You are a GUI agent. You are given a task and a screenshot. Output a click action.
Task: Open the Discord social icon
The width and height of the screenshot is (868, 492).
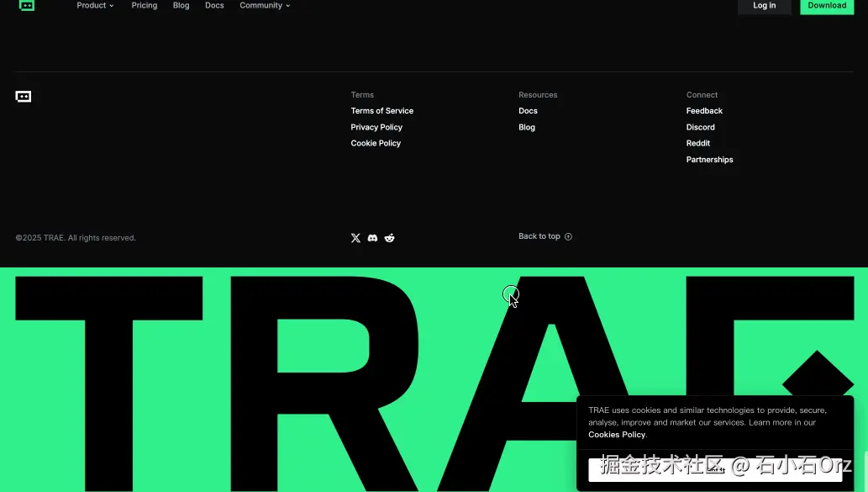pyautogui.click(x=372, y=238)
